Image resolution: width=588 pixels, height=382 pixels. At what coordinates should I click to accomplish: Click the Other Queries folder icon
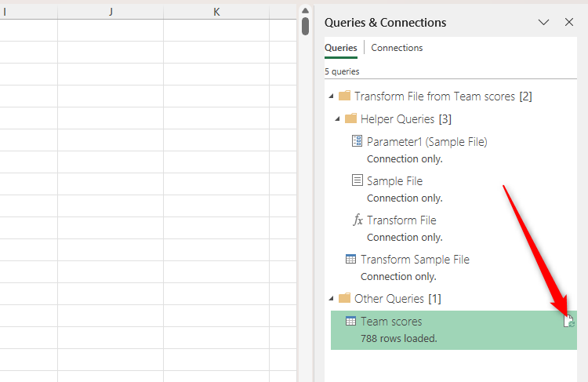click(344, 299)
